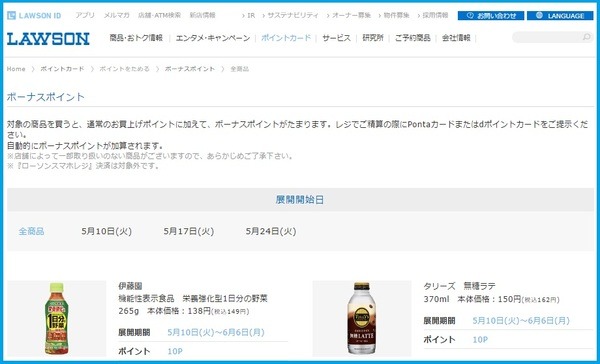Viewport: 600px width, 364px height.
Task: Open the メルマガ link
Action: point(117,15)
